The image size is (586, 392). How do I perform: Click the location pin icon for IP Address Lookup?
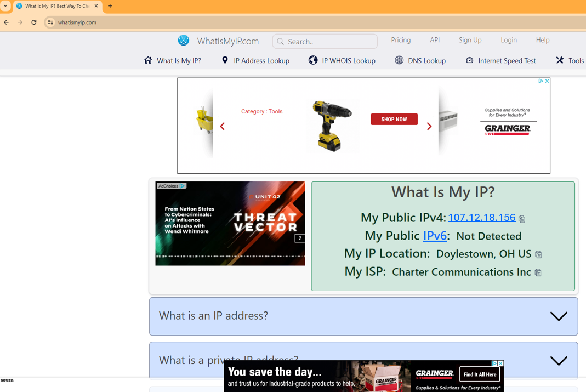[225, 60]
